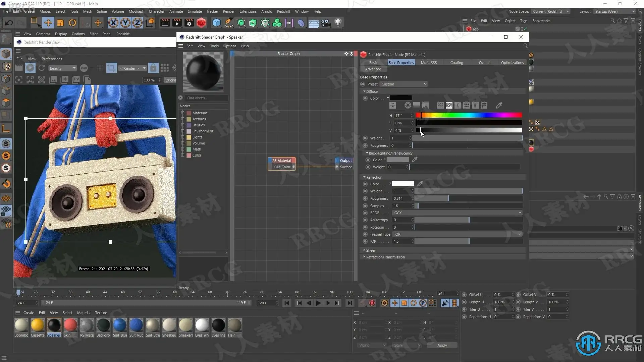Select the Move tool in top toolbar
The image size is (644, 362).
point(48,23)
